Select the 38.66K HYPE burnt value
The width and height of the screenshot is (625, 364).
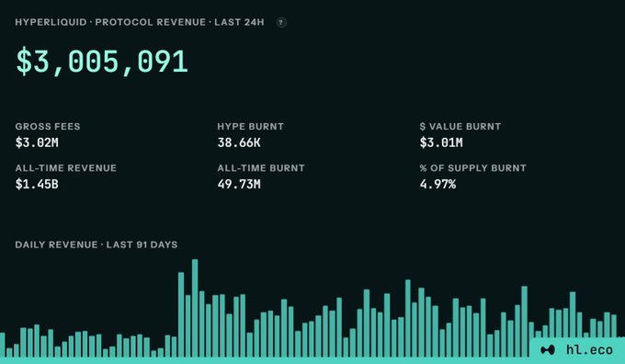click(239, 142)
